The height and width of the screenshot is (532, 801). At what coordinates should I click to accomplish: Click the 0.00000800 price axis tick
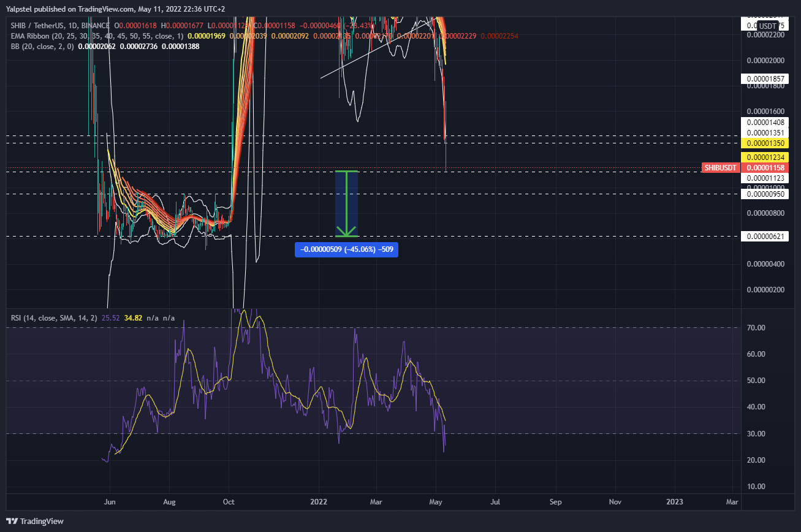point(765,213)
